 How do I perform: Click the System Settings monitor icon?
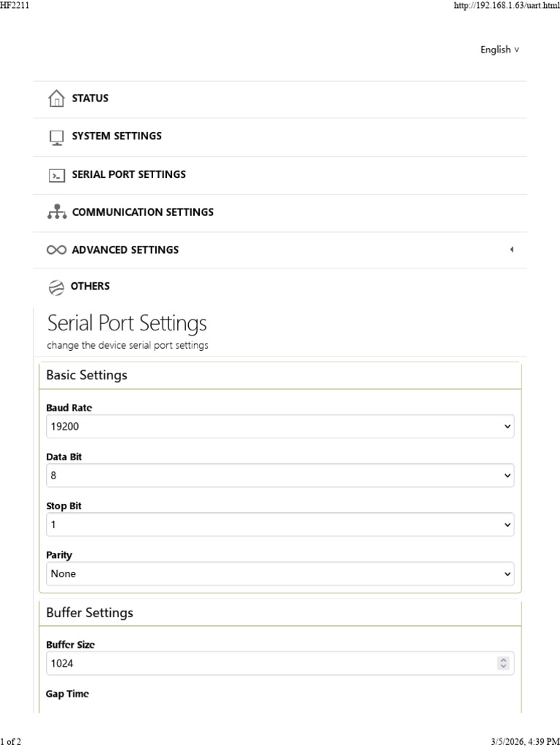[x=57, y=137]
